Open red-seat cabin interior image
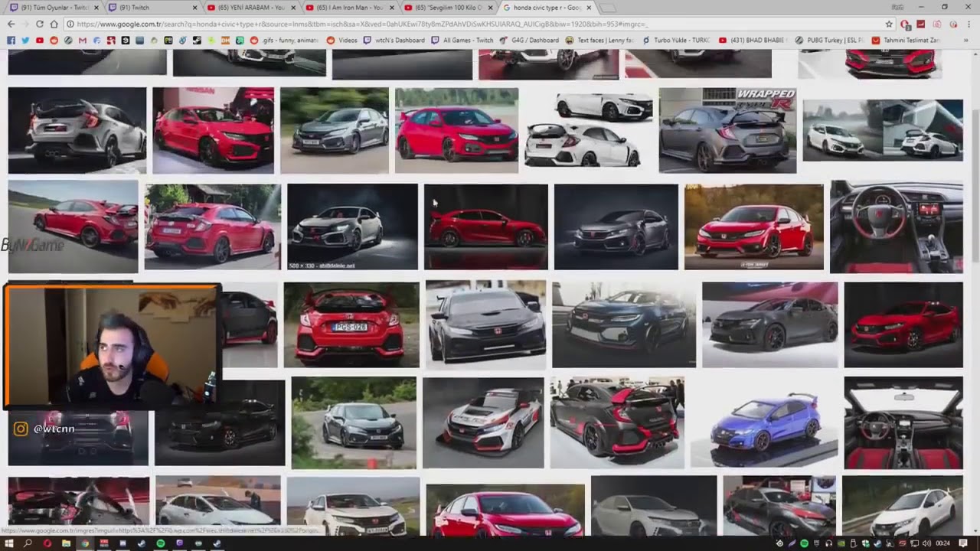Screen dimensions: 980x551 tap(903, 422)
